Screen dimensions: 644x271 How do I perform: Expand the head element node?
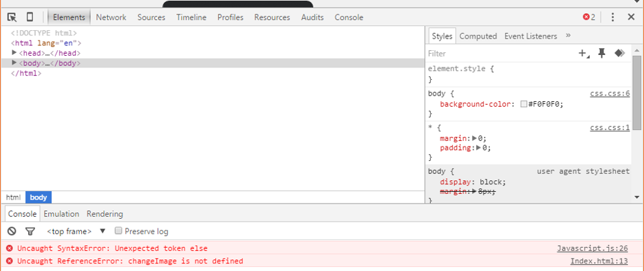click(14, 52)
